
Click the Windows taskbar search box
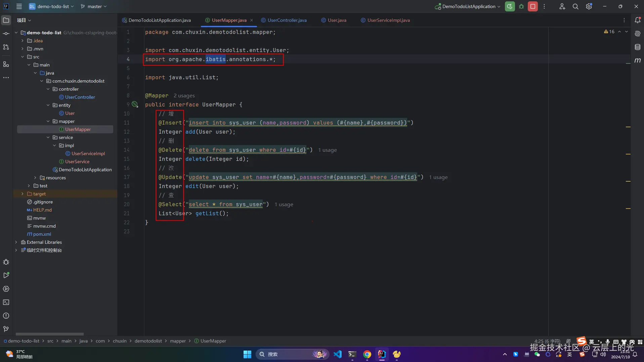tap(292, 354)
